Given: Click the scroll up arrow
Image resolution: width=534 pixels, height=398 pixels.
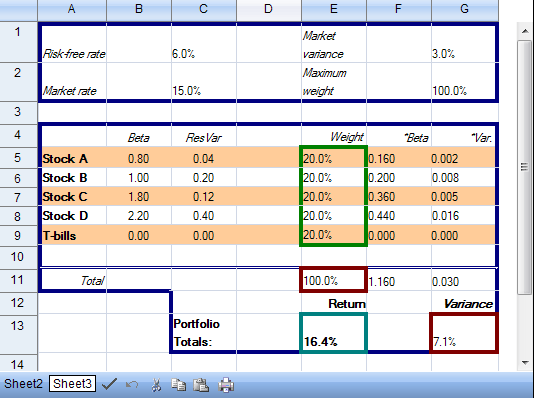Looking at the screenshot, I should coord(525,31).
